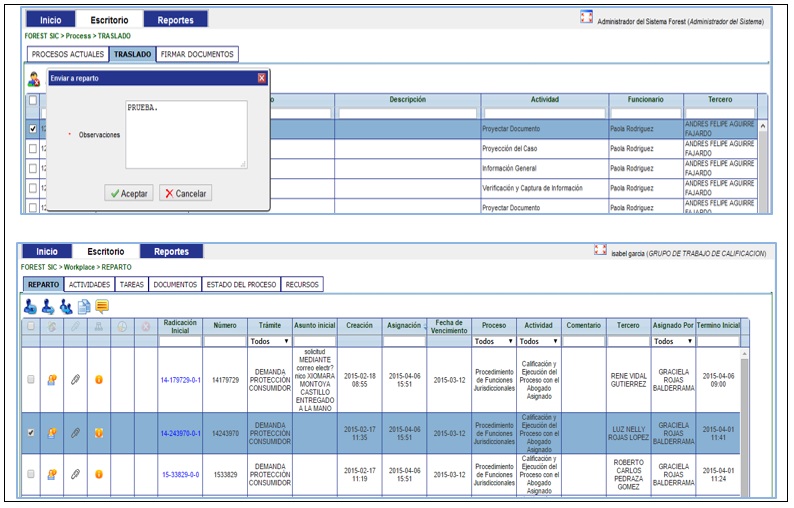
Task: Click scroll-up arrow of TRASLADO table scrollbar
Action: pyautogui.click(x=763, y=126)
